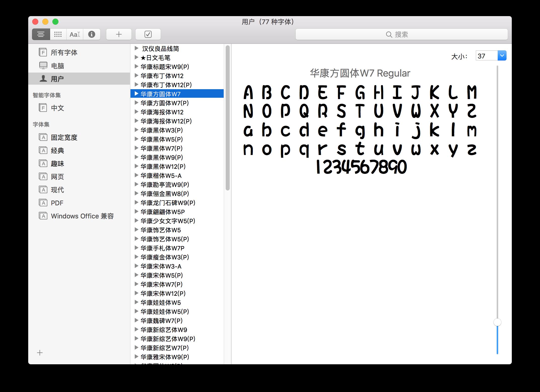Expand the 华康海报体W12 font family
540x392 pixels.
(137, 112)
